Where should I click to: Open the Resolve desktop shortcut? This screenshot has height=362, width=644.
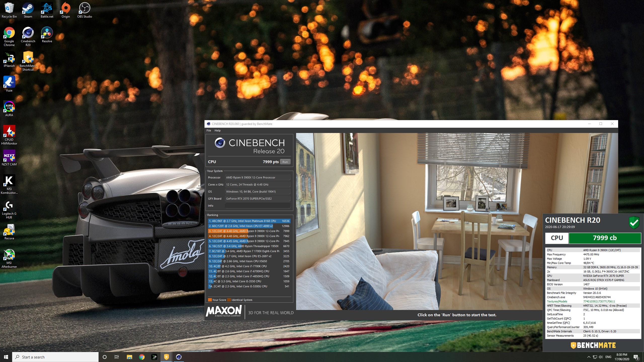(47, 35)
